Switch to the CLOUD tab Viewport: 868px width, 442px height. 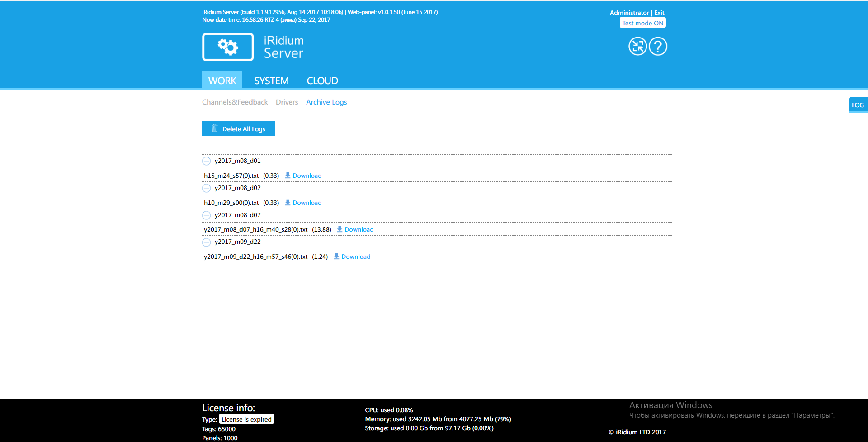322,81
